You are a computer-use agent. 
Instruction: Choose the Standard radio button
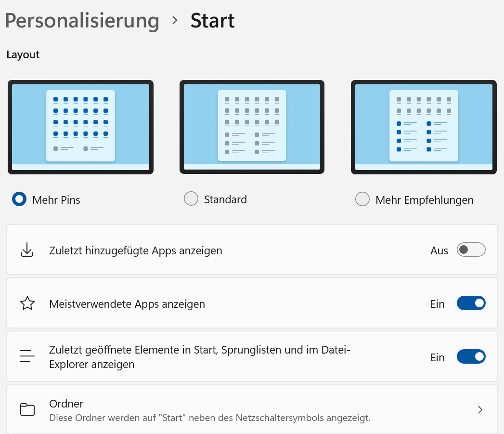click(x=191, y=199)
